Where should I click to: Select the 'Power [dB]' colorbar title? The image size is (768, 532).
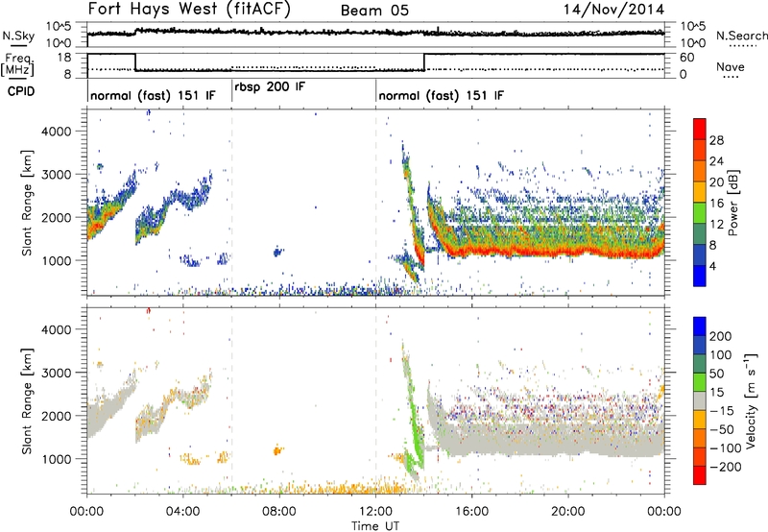coord(733,203)
